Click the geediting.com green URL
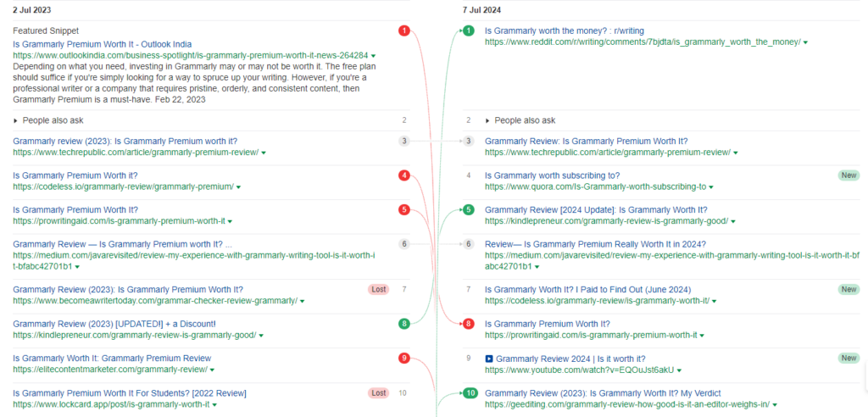 point(627,405)
